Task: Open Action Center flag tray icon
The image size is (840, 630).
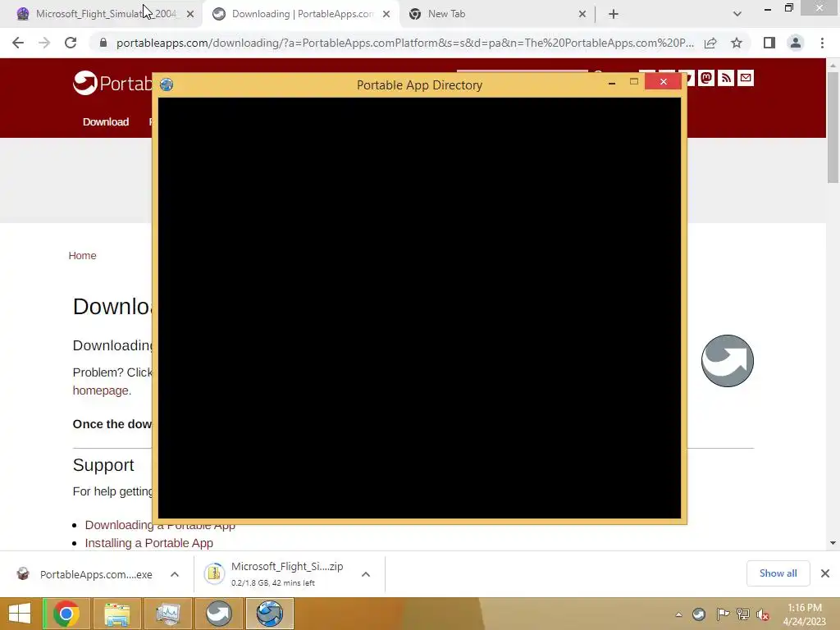Action: click(723, 614)
